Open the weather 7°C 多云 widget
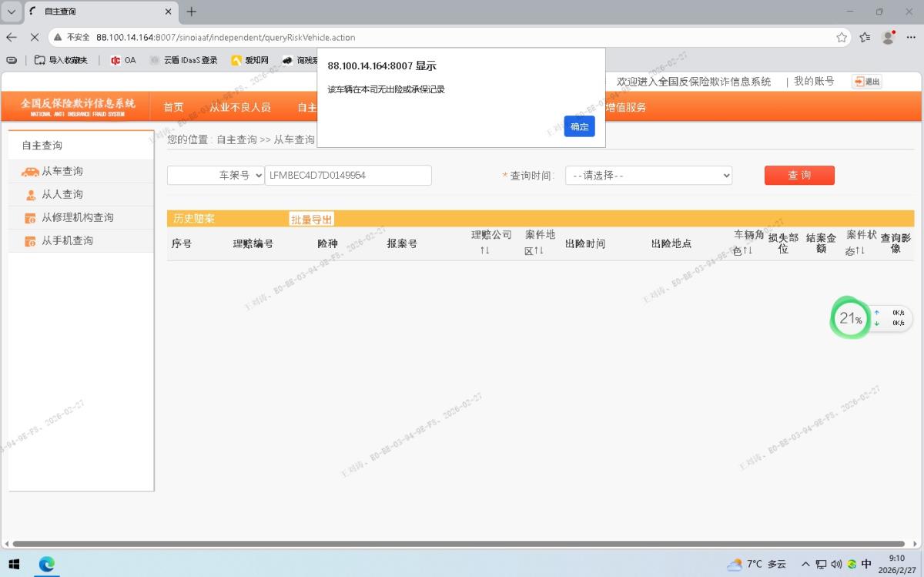 coord(757,564)
